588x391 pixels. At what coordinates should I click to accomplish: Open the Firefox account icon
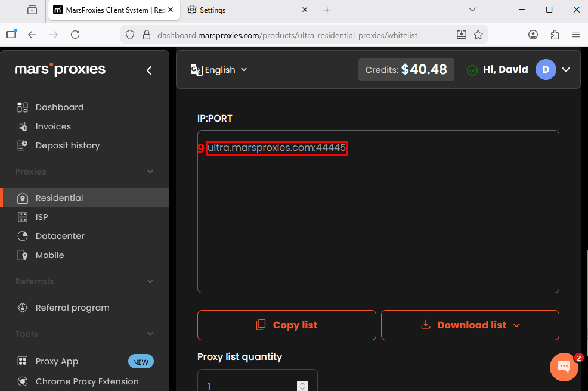[533, 35]
